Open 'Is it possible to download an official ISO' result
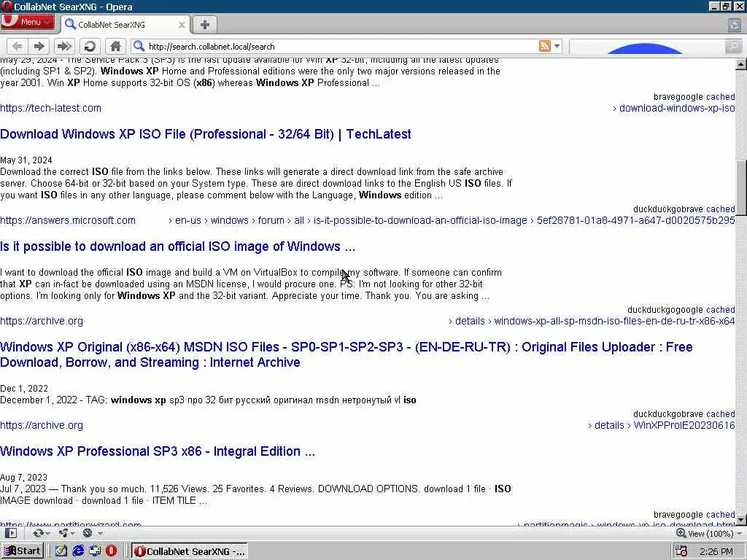Screen dimensions: 747x560 [178, 246]
